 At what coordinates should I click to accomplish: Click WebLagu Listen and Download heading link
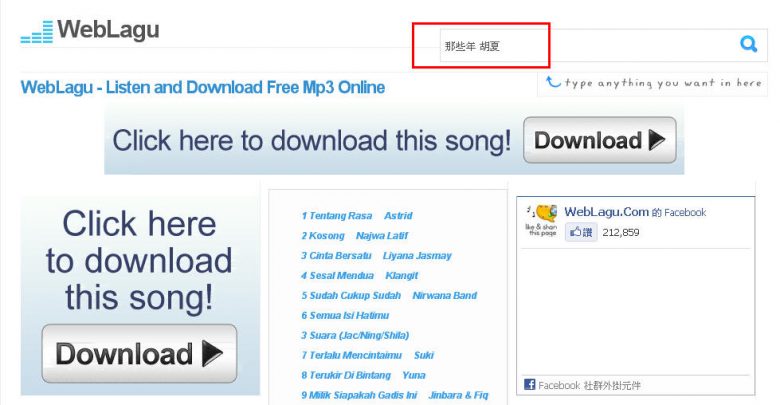(202, 88)
